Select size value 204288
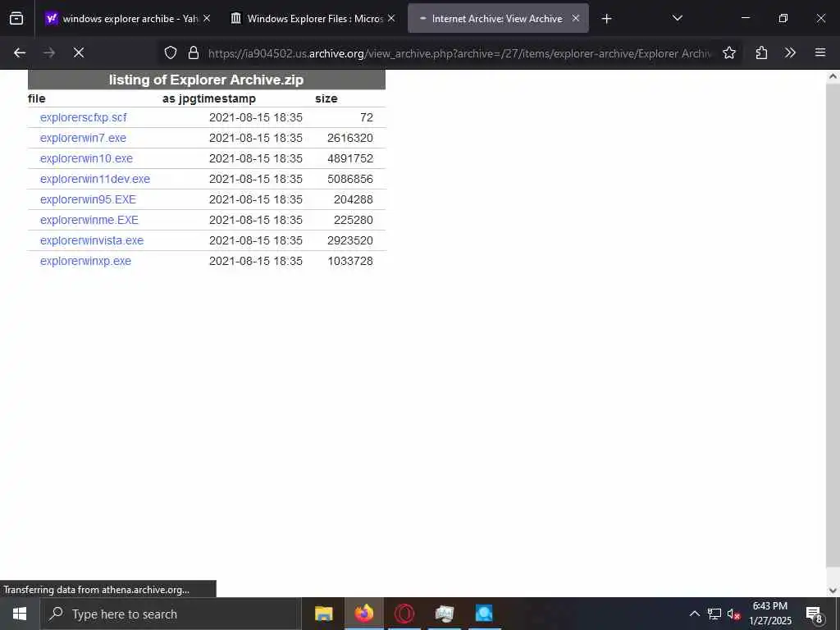 [353, 199]
